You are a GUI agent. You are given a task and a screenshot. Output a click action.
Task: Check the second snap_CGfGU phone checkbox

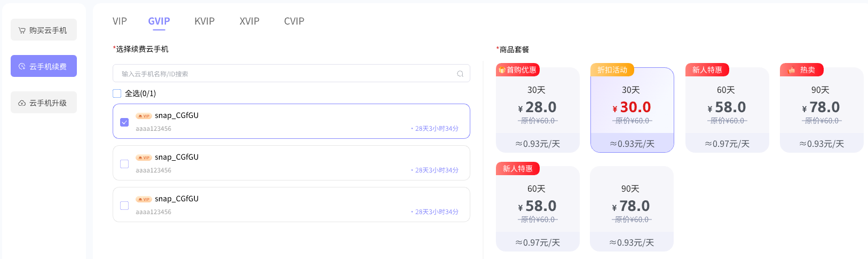coord(124,164)
